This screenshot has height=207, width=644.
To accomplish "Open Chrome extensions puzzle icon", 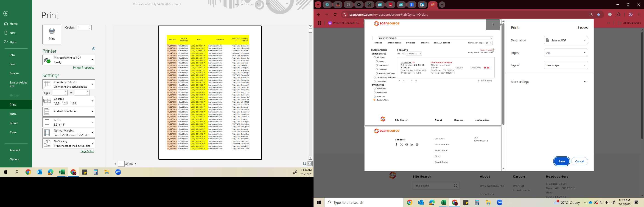I will click(619, 14).
